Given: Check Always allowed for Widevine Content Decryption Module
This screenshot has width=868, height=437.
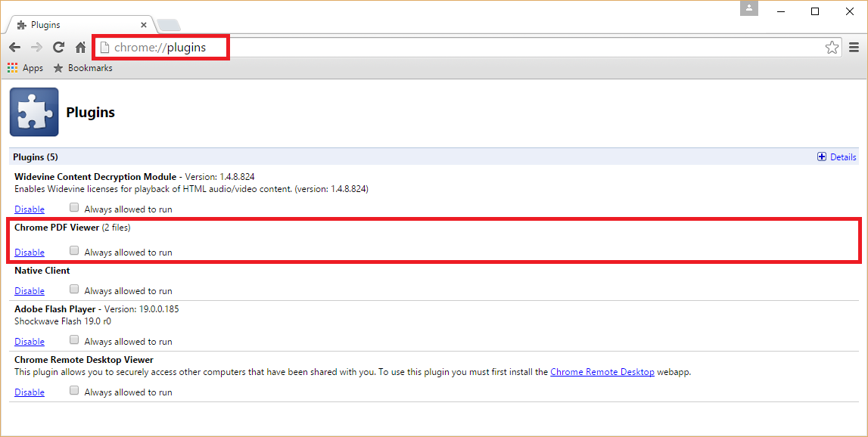Looking at the screenshot, I should click(74, 208).
